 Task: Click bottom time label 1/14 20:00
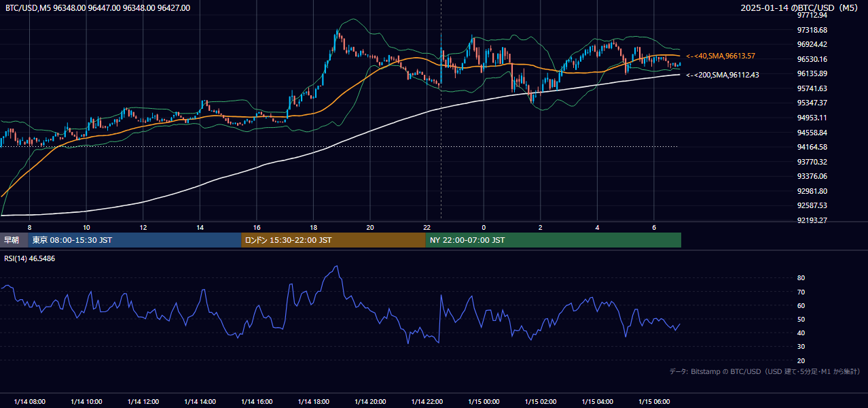(x=370, y=401)
